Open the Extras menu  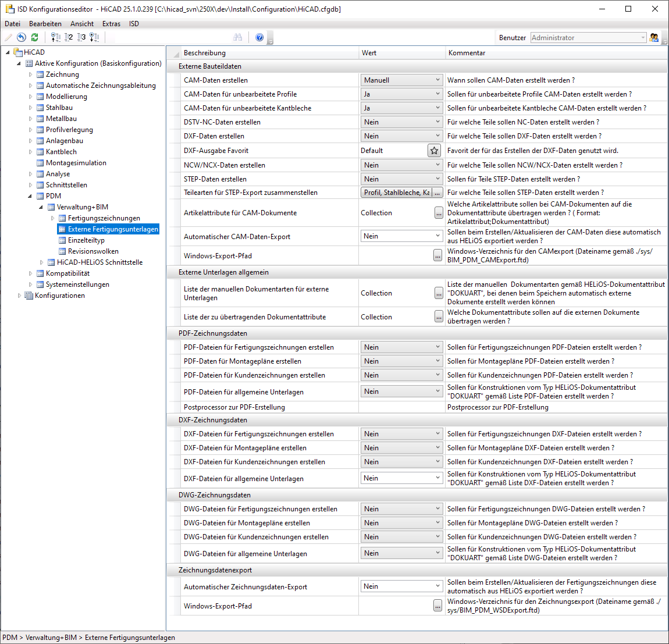111,24
